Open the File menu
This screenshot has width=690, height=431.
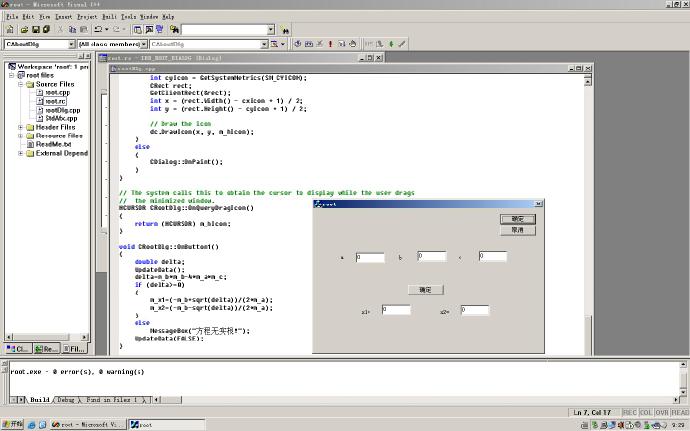tap(12, 16)
